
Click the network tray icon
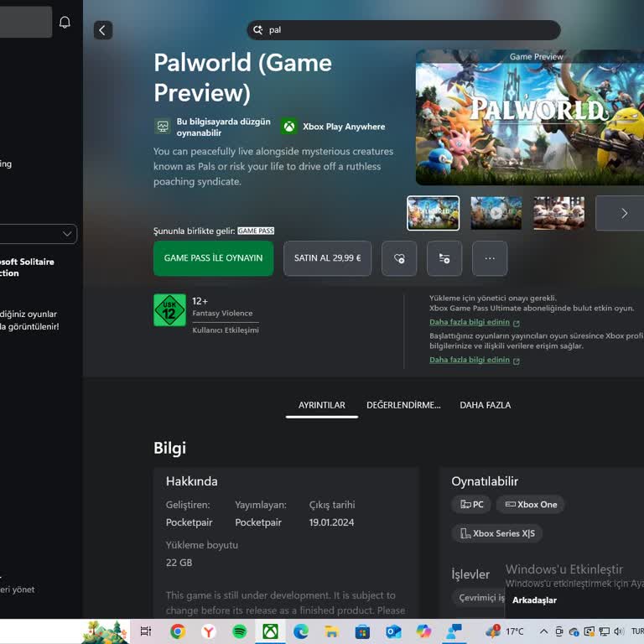(604, 631)
